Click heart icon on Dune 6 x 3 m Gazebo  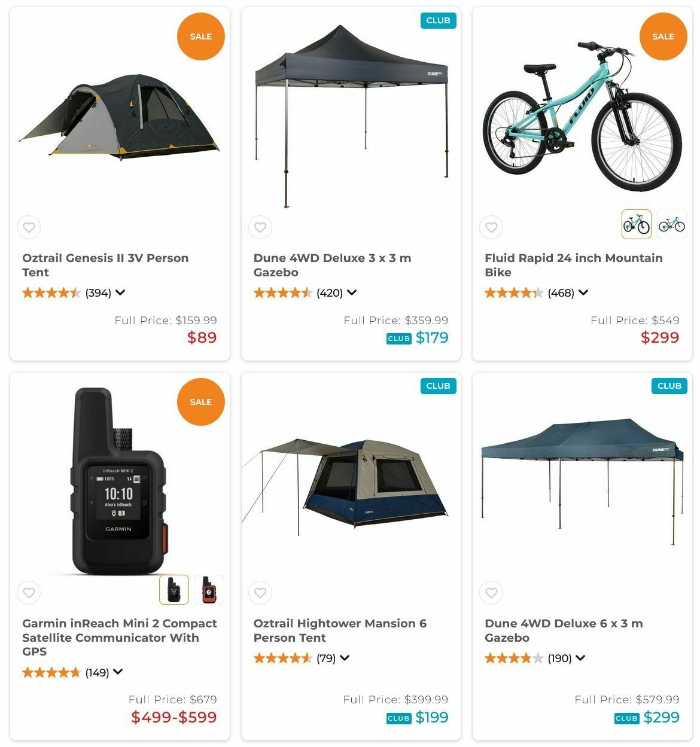[491, 593]
